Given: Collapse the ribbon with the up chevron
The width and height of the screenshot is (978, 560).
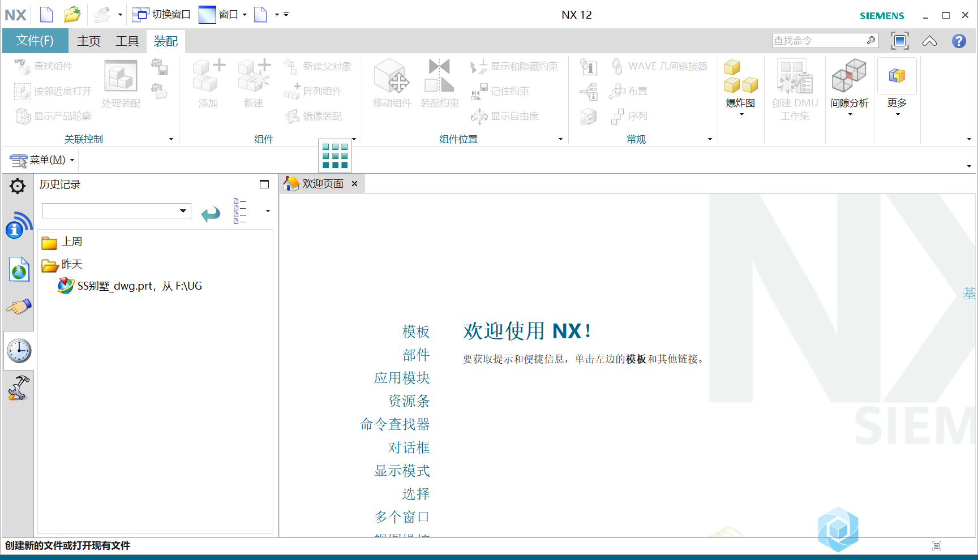Looking at the screenshot, I should coord(929,41).
